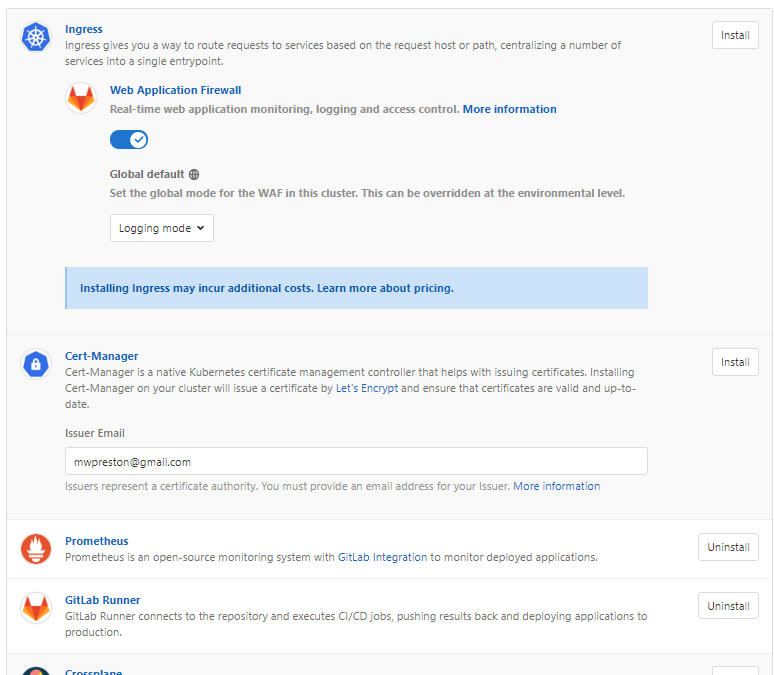Click the Learn more about pricing link
This screenshot has width=774, height=675.
[x=385, y=288]
